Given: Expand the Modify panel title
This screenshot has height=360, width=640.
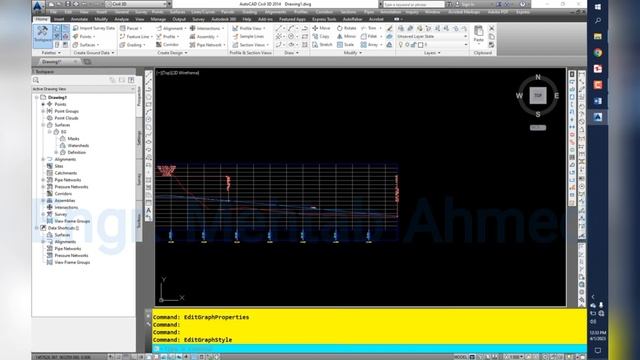Looking at the screenshot, I should point(352,53).
